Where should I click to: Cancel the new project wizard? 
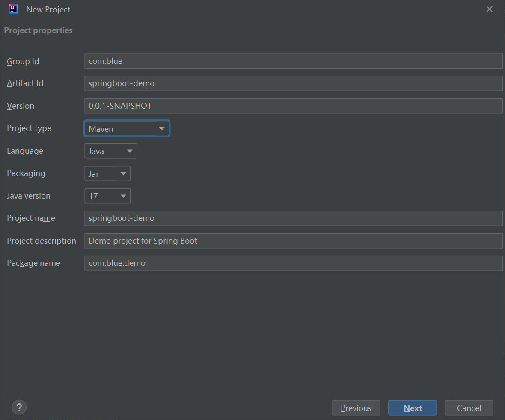(x=469, y=408)
